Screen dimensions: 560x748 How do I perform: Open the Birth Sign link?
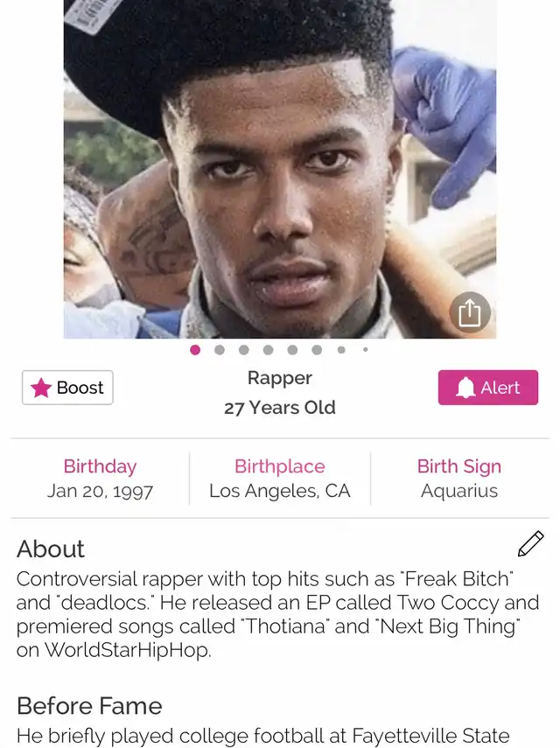tap(458, 466)
